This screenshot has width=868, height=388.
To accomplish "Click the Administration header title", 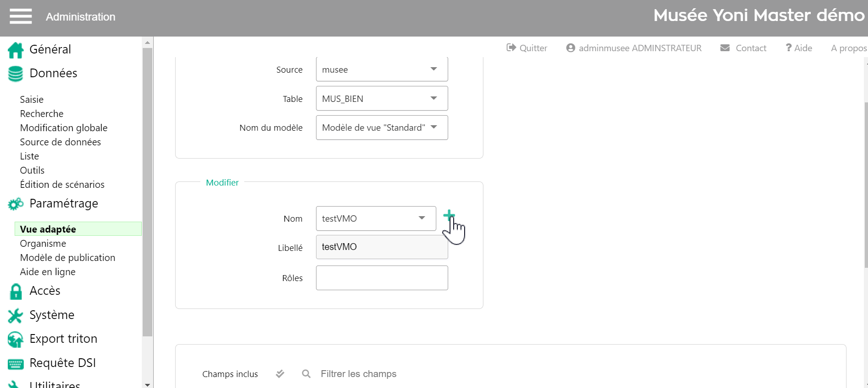I will coord(80,17).
